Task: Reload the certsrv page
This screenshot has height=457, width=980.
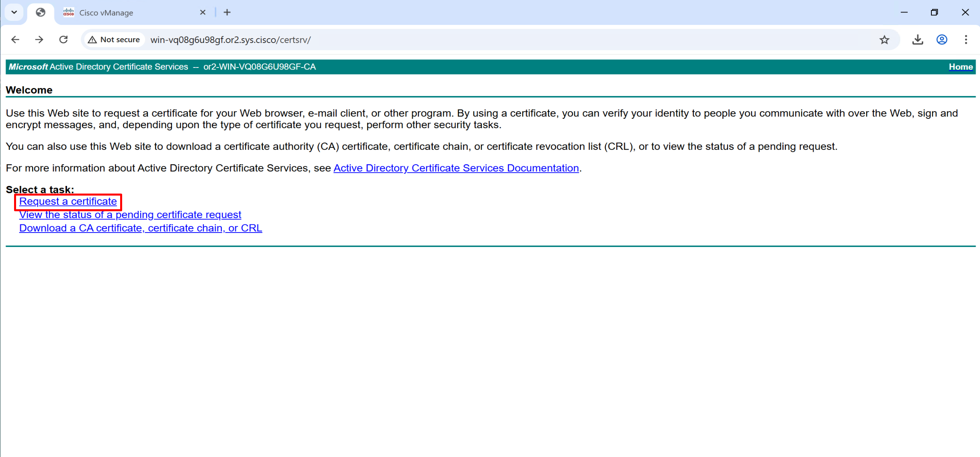Action: [63, 39]
